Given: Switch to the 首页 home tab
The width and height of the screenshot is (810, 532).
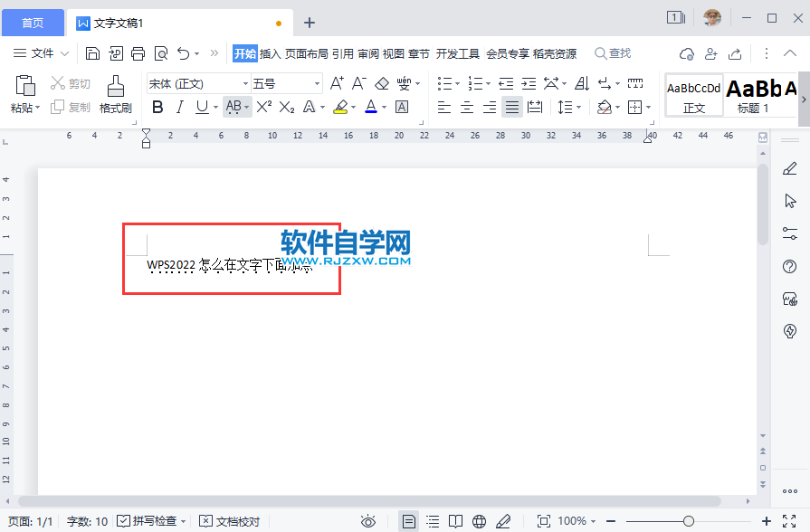Looking at the screenshot, I should (33, 22).
